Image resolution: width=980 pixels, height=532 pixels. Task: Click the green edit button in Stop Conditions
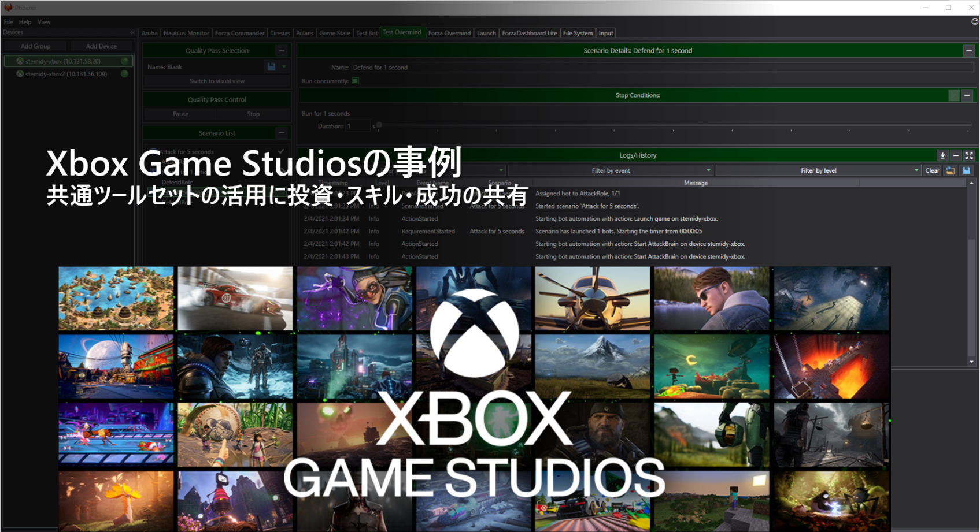[954, 95]
